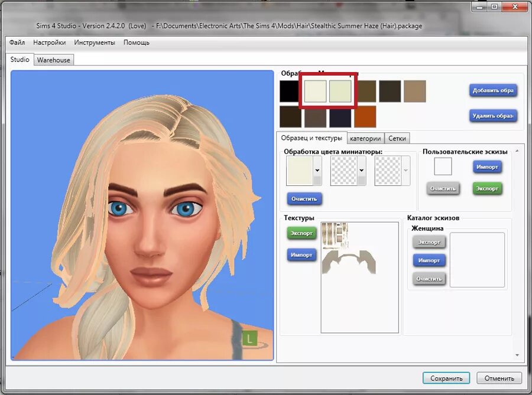The height and width of the screenshot is (395, 532).
Task: Select the grayish-brown hair swatch
Action: pos(315,116)
